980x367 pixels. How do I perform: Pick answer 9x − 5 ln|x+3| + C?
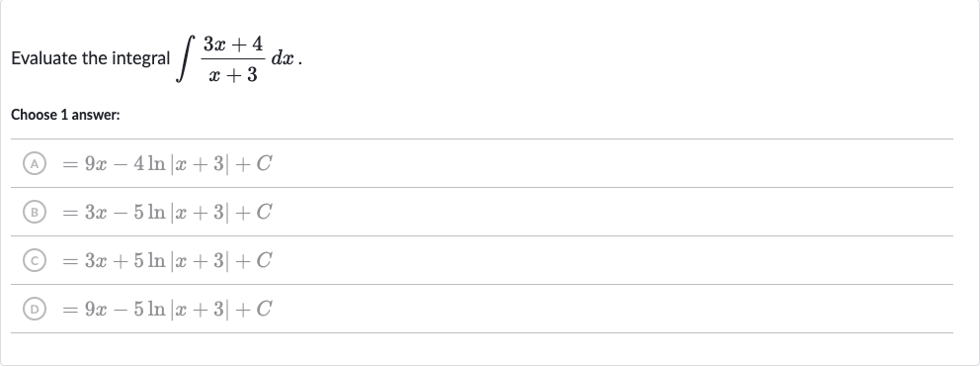tap(482, 309)
